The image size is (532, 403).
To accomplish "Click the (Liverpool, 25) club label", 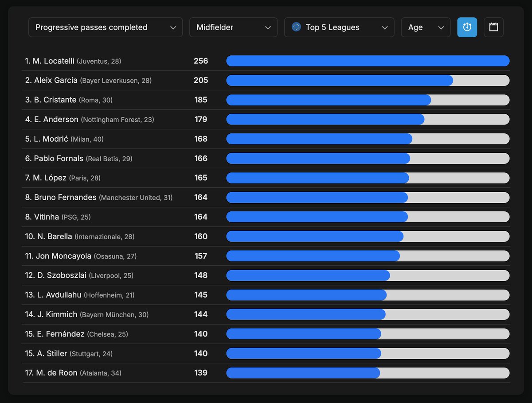I will pos(111,276).
